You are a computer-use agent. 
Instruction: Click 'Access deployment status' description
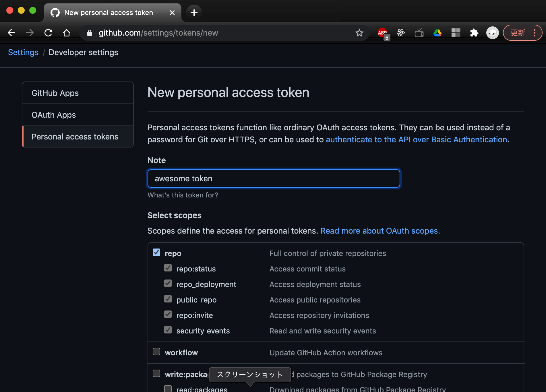point(315,284)
